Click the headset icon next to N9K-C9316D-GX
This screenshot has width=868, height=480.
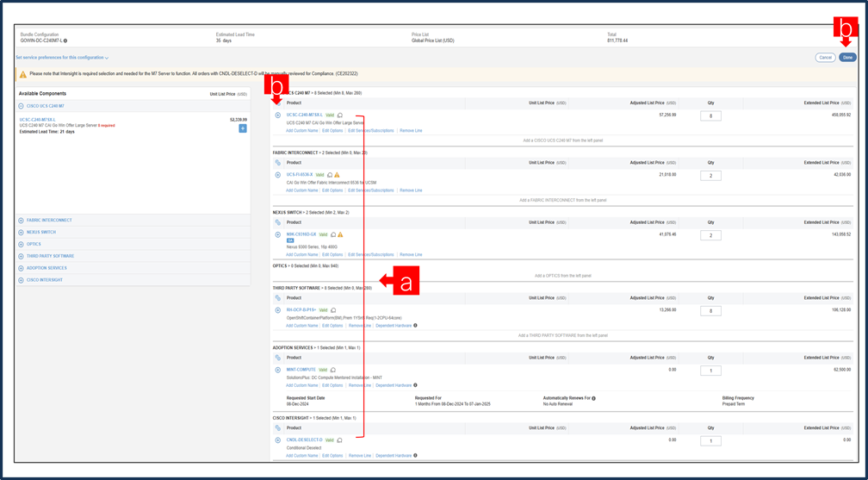[332, 234]
